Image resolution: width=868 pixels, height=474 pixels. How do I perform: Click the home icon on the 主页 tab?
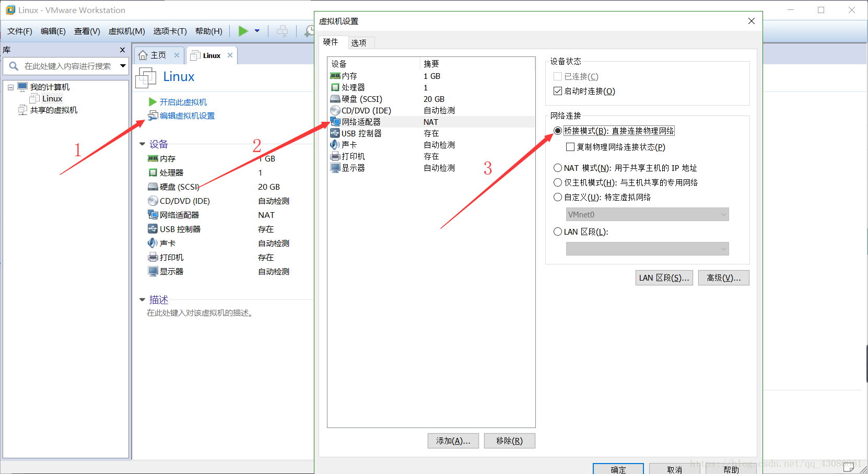point(143,55)
